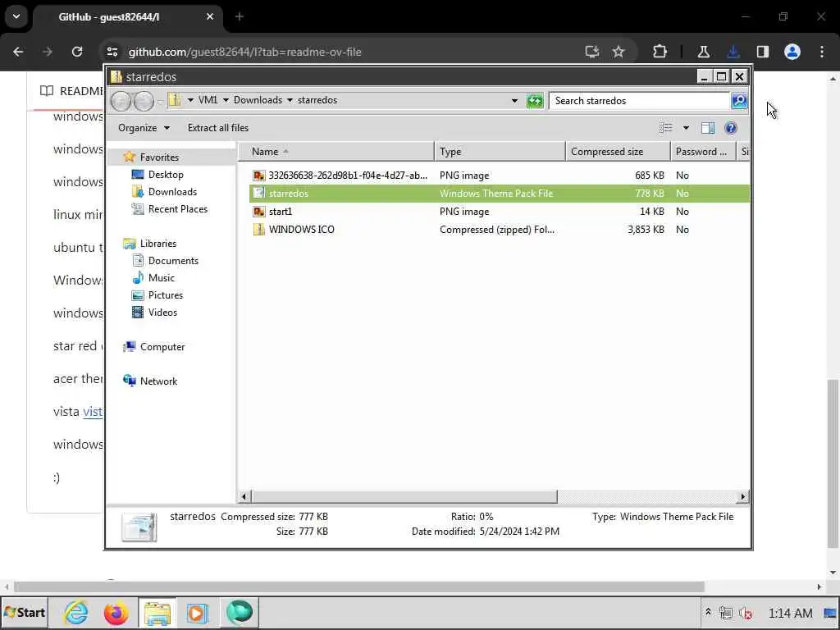This screenshot has width=840, height=630.
Task: Open the Organize dropdown menu
Action: (144, 127)
